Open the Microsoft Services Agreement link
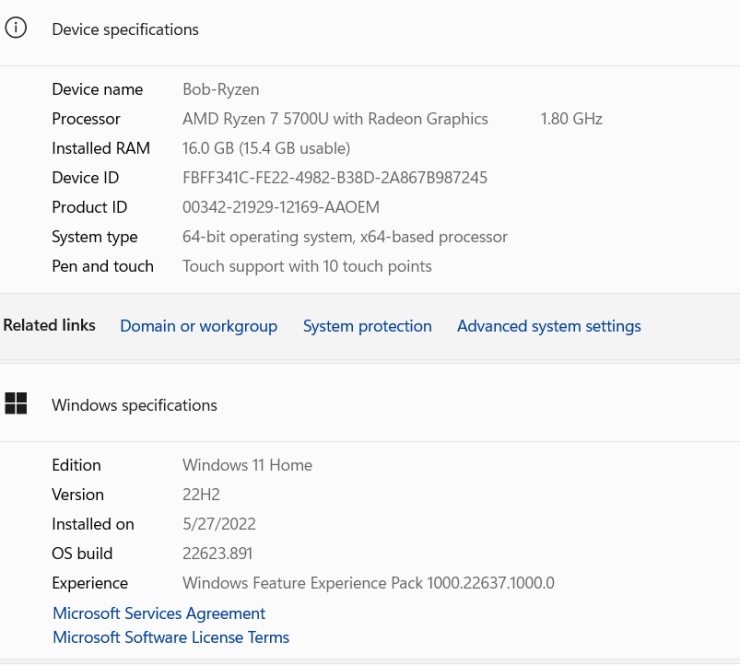Viewport: 740px width, 665px height. click(x=159, y=613)
